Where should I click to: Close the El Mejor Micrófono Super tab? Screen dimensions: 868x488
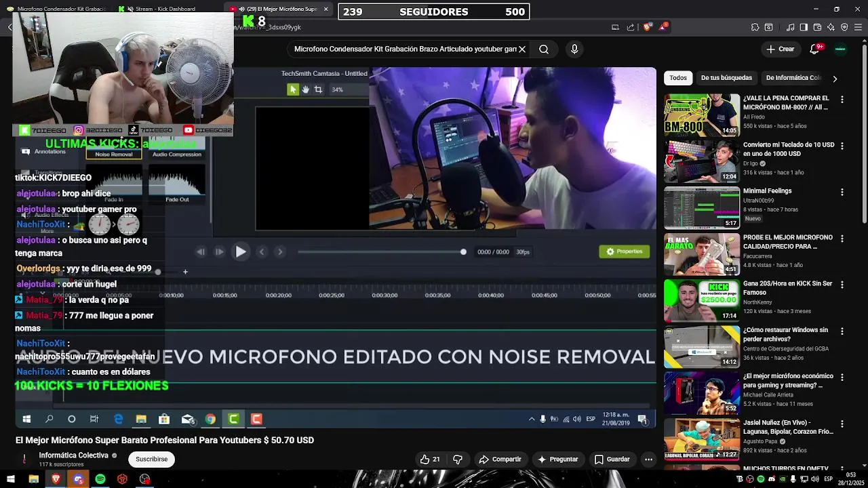coord(325,9)
